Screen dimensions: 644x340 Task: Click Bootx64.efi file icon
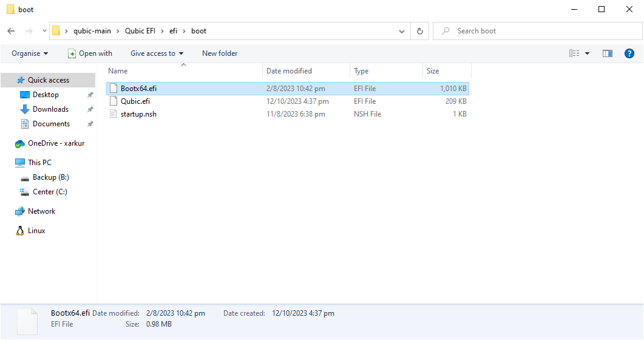[114, 88]
